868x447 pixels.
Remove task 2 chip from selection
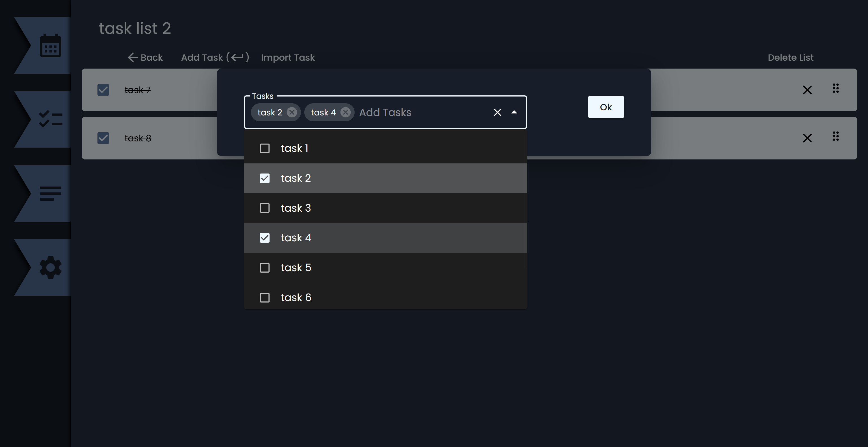pyautogui.click(x=292, y=112)
